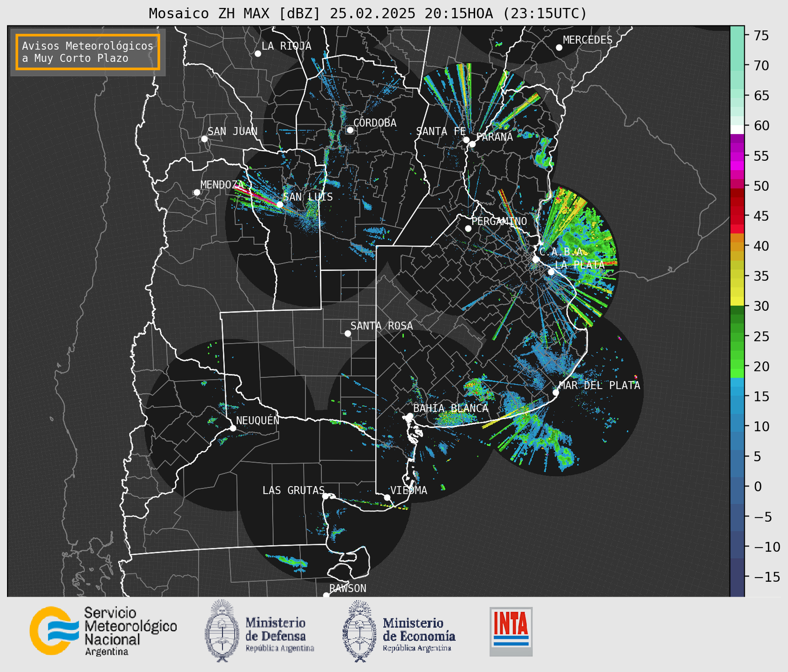Click the Ministerio de Defensa emblem
Image resolution: width=788 pixels, height=672 pixels.
pyautogui.click(x=222, y=631)
